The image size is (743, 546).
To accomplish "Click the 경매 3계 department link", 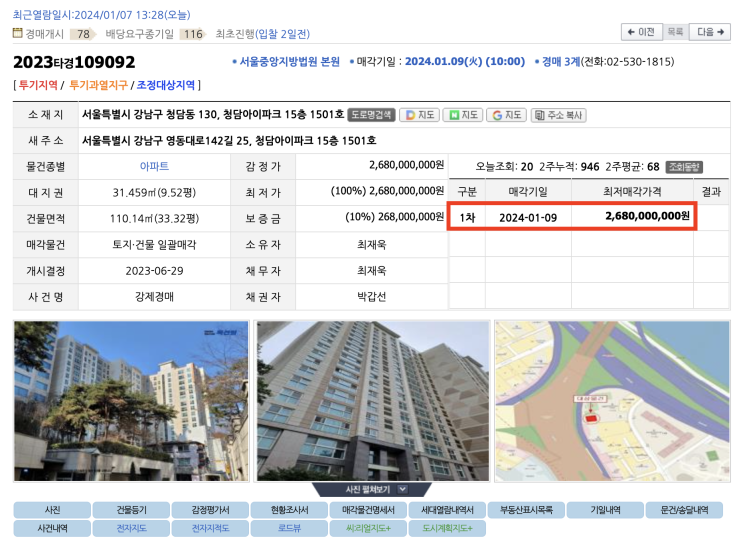I will [561, 62].
